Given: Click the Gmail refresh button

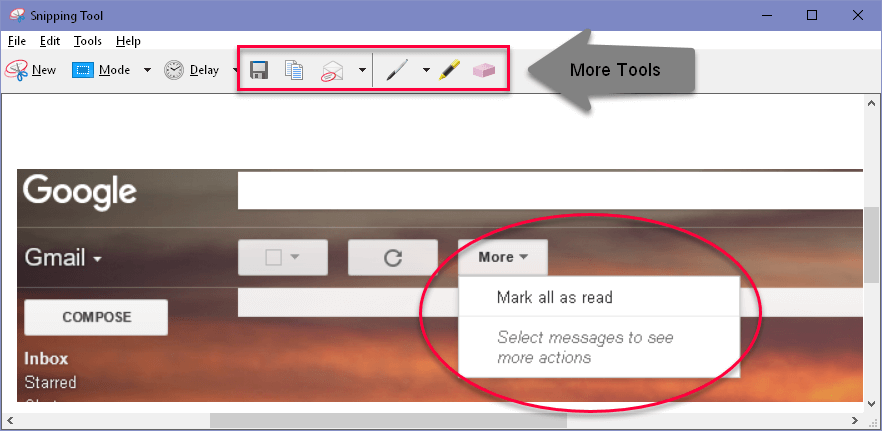Looking at the screenshot, I should (x=393, y=258).
